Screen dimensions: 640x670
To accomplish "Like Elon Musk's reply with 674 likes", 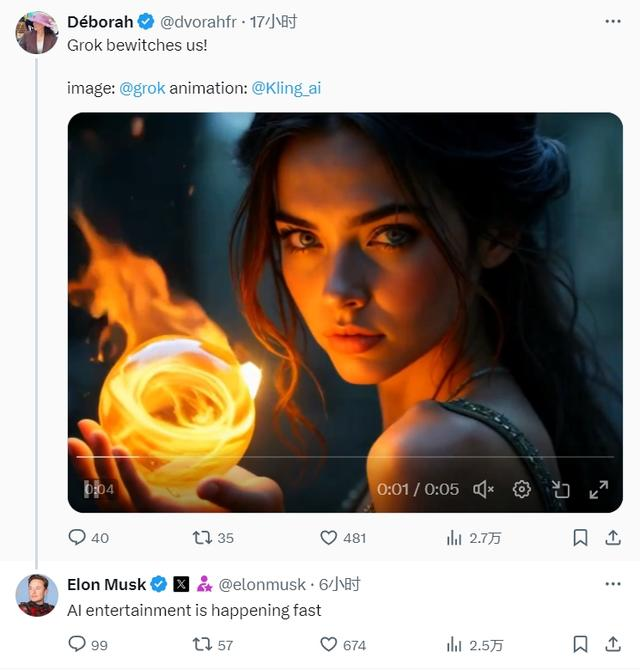I will 329,645.
